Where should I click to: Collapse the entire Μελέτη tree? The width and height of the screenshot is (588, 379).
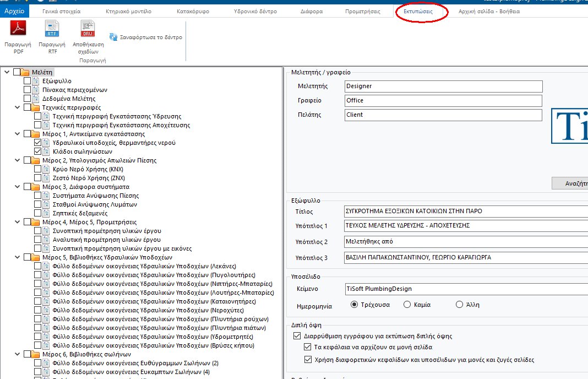[x=7, y=72]
